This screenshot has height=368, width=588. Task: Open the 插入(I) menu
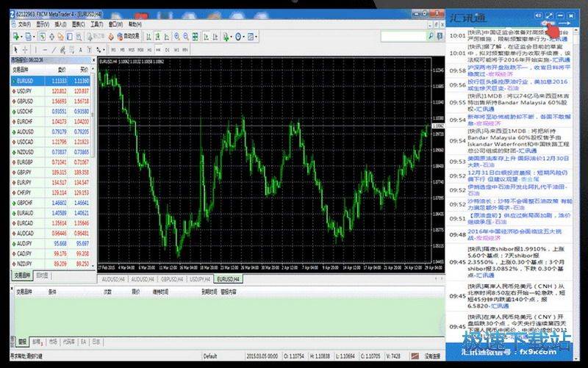[61, 24]
